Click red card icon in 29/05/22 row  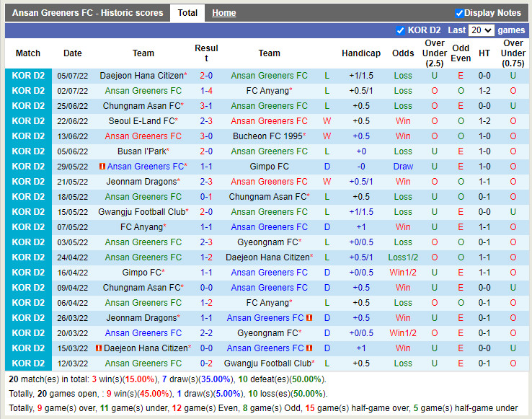pyautogui.click(x=102, y=167)
